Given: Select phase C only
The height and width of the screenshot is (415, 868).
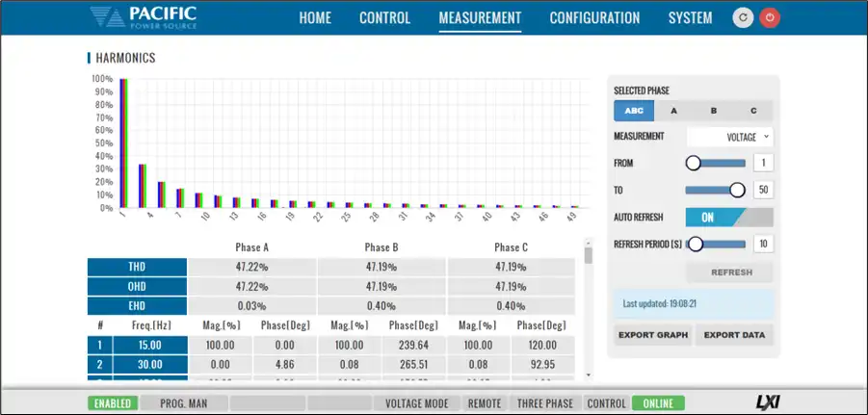Looking at the screenshot, I should tap(753, 111).
